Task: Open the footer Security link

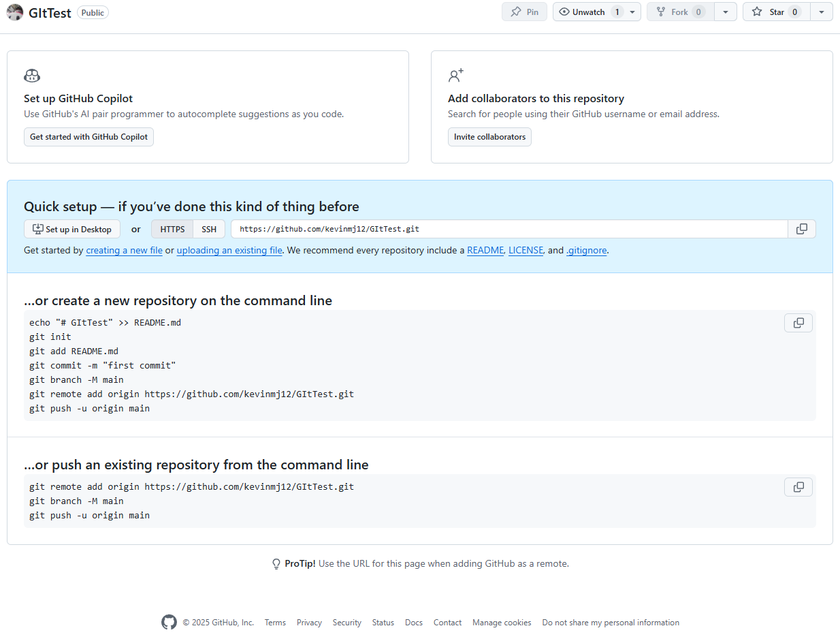Action: [347, 623]
